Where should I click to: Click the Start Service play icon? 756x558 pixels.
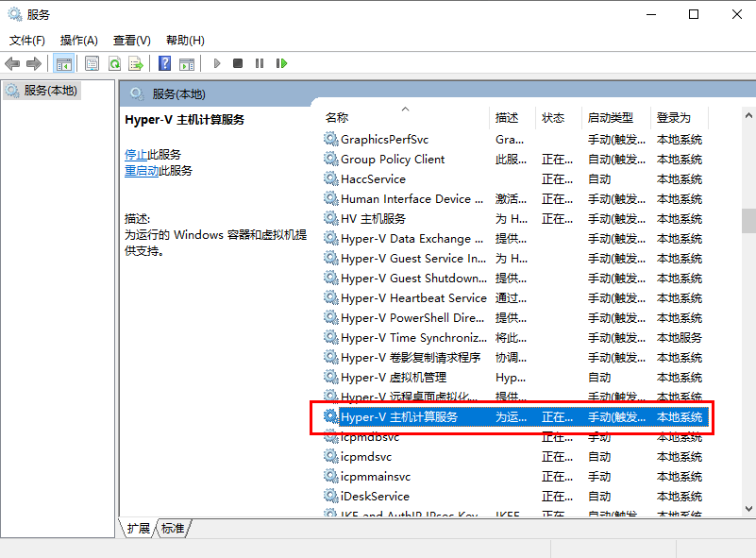pos(217,63)
